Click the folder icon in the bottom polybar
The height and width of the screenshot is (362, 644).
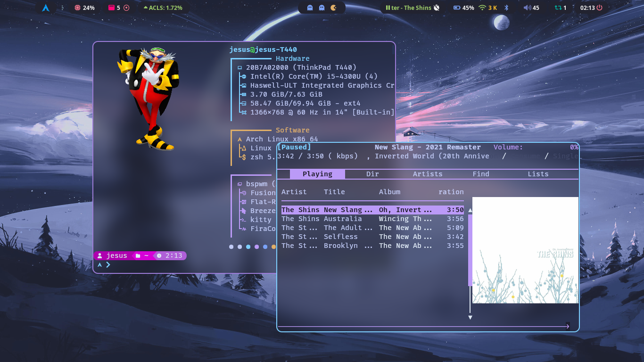138,255
